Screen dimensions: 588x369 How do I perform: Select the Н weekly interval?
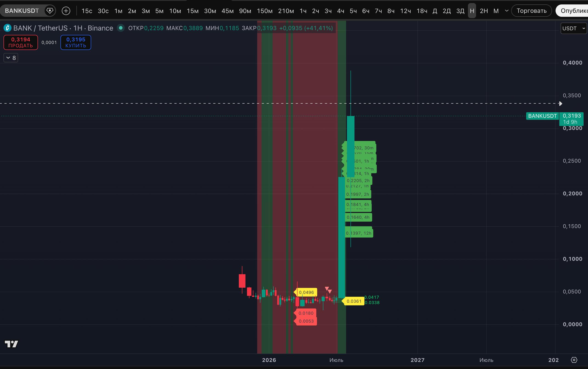(472, 11)
